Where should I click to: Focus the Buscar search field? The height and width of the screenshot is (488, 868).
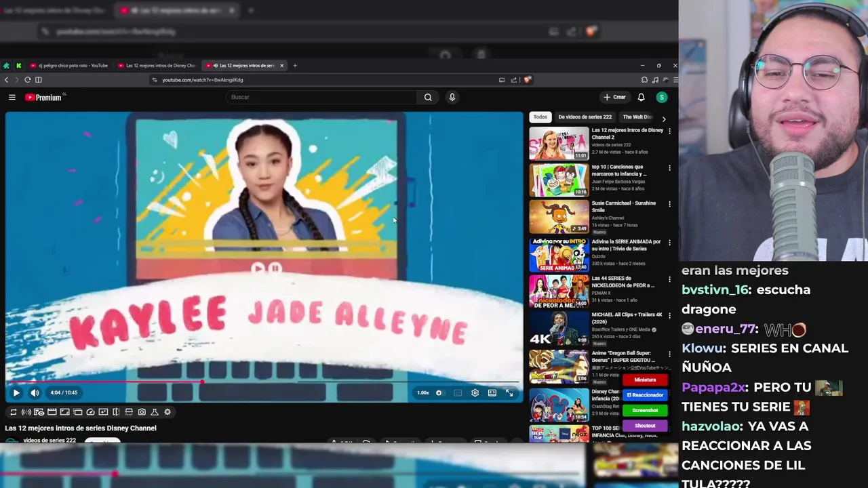(321, 97)
